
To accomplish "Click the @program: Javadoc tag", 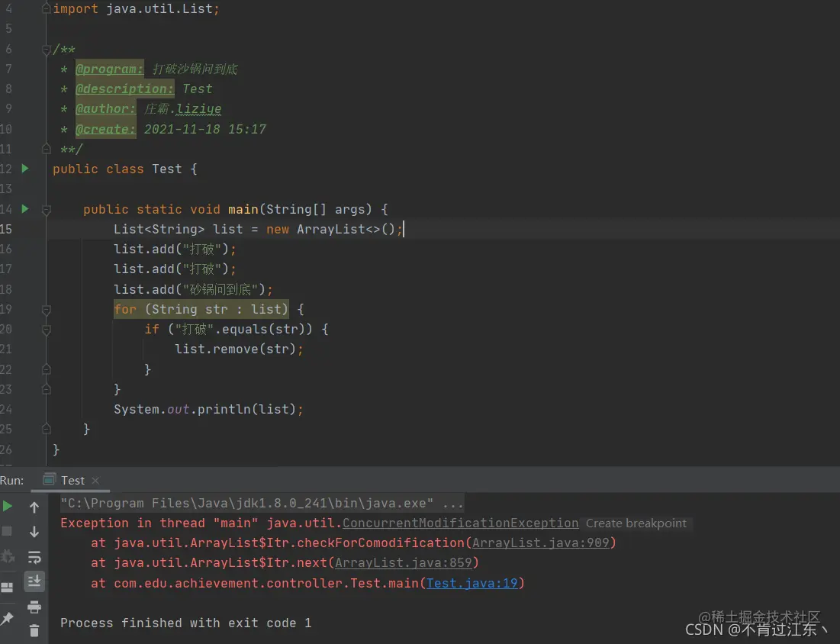I will (x=109, y=69).
